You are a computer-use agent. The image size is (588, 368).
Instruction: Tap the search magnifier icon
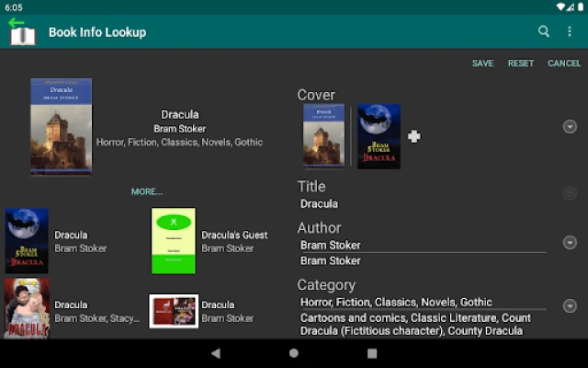pyautogui.click(x=544, y=31)
